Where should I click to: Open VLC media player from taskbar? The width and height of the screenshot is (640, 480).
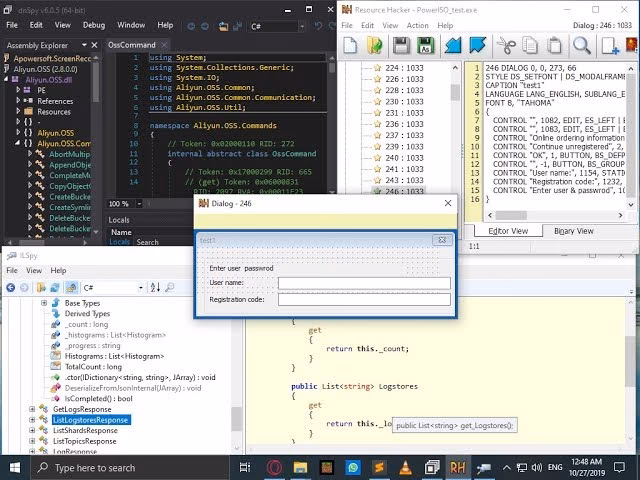click(406, 468)
